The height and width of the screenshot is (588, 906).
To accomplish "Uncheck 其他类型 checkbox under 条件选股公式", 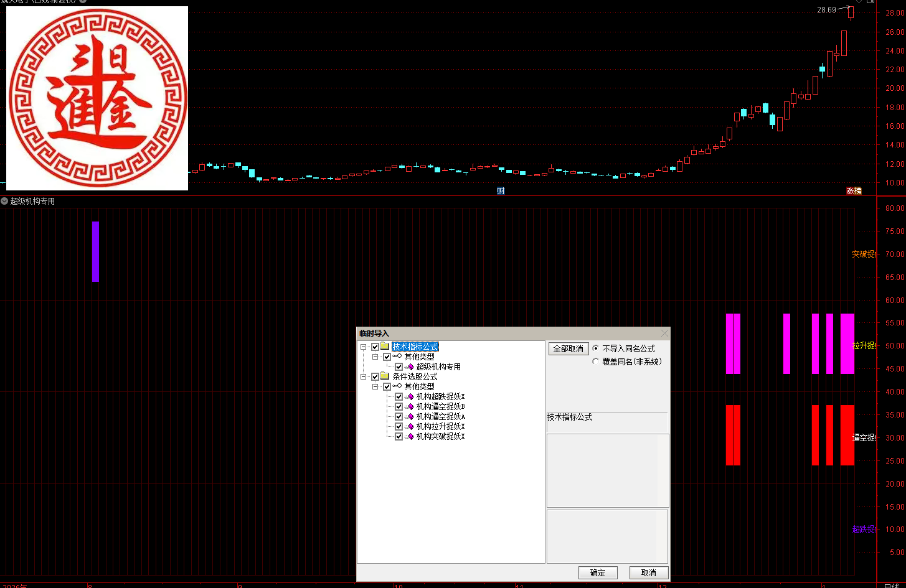I will [x=387, y=386].
